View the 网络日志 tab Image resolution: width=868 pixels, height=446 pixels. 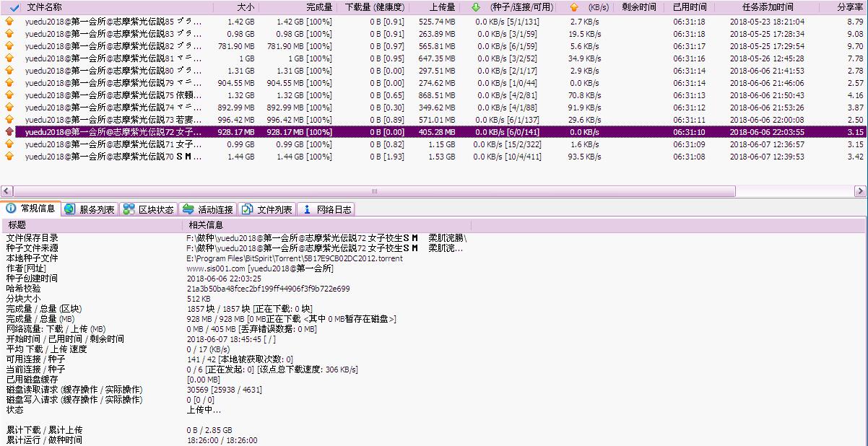pyautogui.click(x=327, y=209)
